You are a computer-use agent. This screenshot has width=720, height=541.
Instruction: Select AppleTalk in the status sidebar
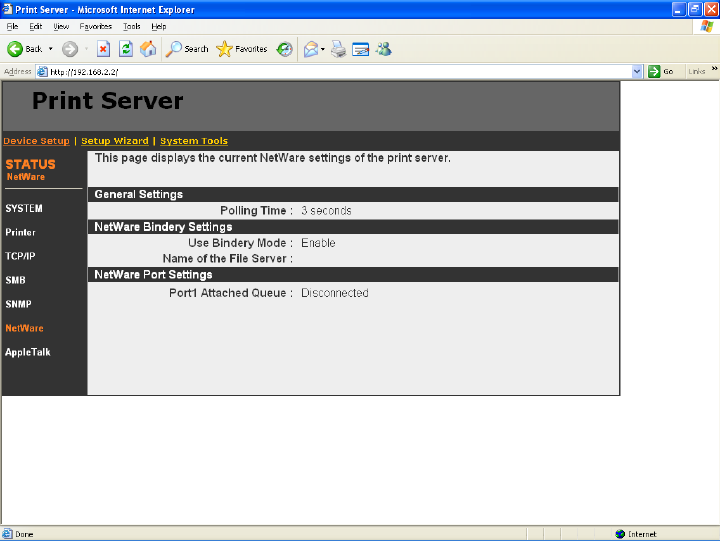28,352
